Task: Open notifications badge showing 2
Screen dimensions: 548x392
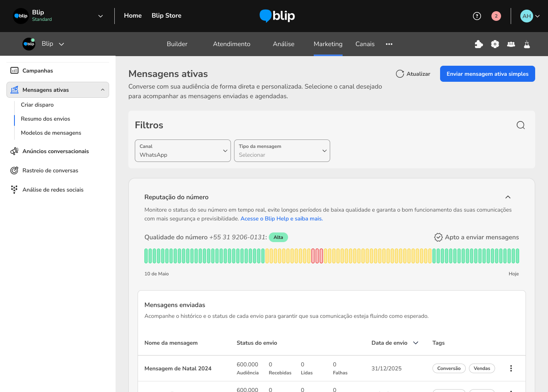Action: (496, 16)
